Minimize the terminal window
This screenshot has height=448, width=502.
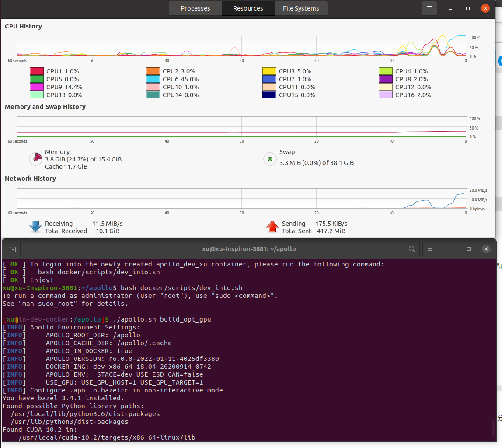[451, 249]
